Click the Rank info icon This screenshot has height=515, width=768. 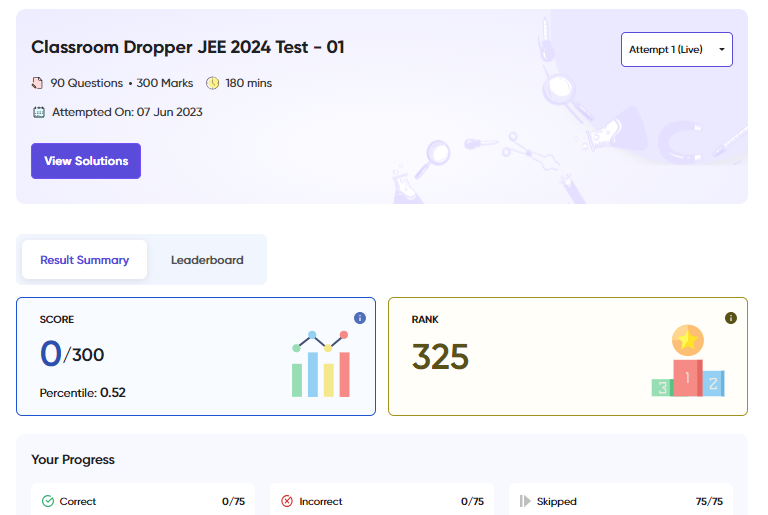(x=730, y=318)
